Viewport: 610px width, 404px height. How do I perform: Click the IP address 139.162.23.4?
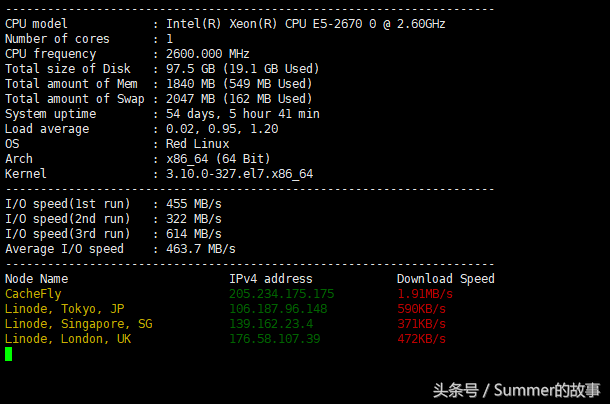[271, 324]
